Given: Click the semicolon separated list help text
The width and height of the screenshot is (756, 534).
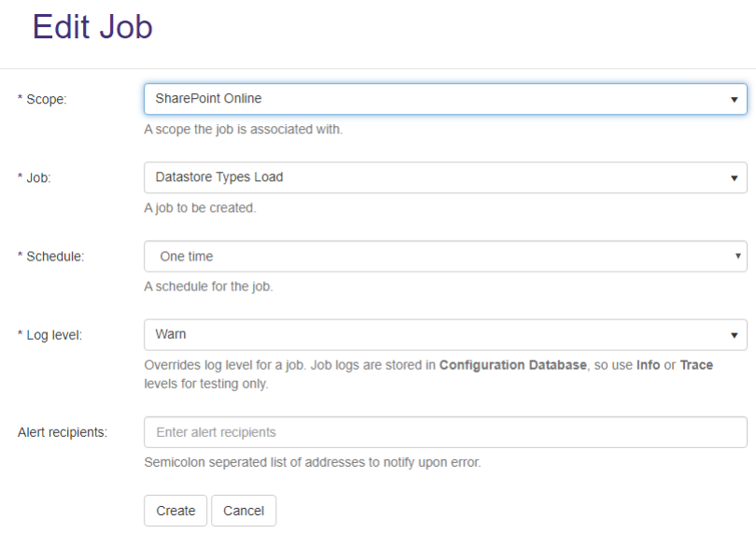Looking at the screenshot, I should 312,462.
